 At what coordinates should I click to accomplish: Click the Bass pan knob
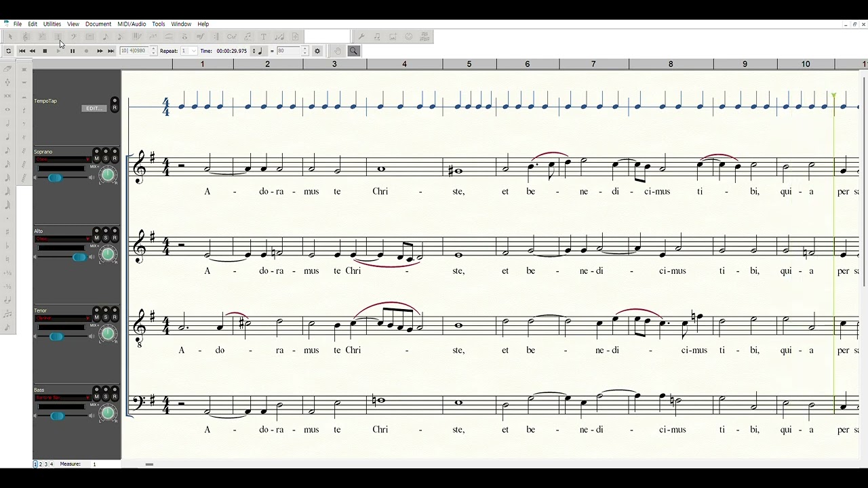pyautogui.click(x=108, y=412)
